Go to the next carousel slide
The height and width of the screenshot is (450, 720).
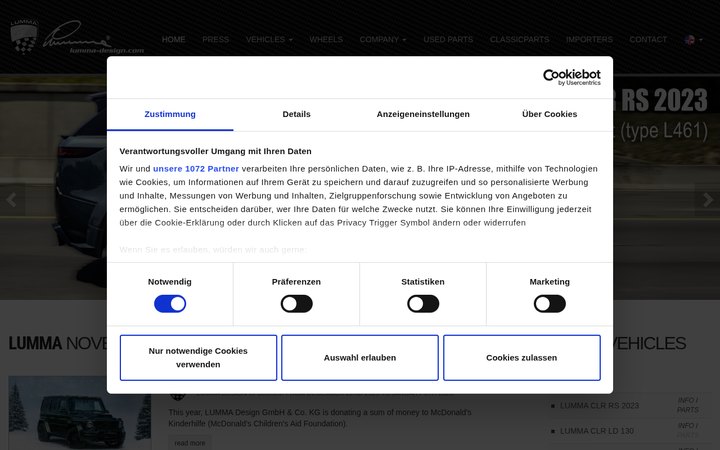[708, 200]
